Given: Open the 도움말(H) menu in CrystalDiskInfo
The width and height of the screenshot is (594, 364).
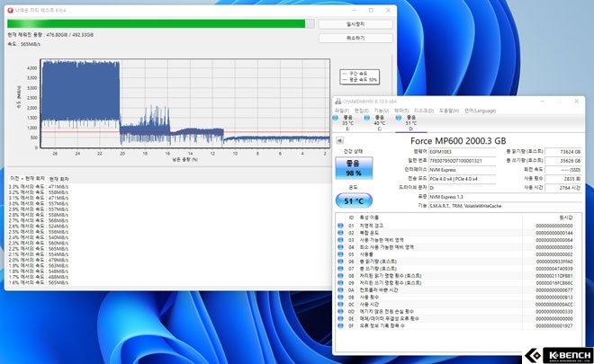Looking at the screenshot, I should point(449,111).
